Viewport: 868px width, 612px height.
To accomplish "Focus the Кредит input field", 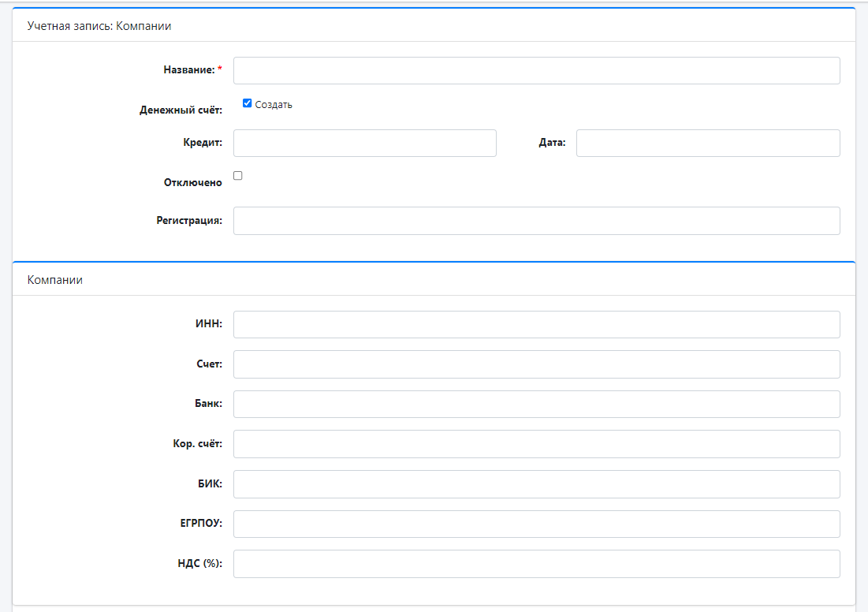I will [x=364, y=144].
